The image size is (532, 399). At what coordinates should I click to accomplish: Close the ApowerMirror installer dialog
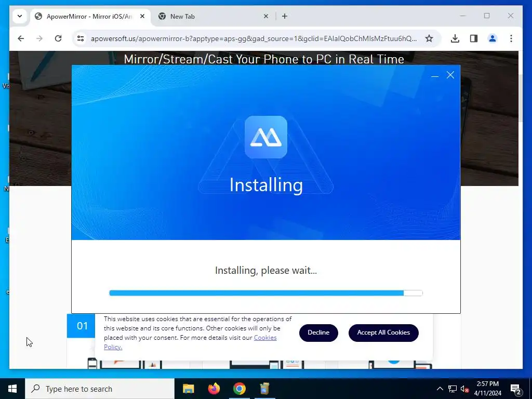point(450,75)
